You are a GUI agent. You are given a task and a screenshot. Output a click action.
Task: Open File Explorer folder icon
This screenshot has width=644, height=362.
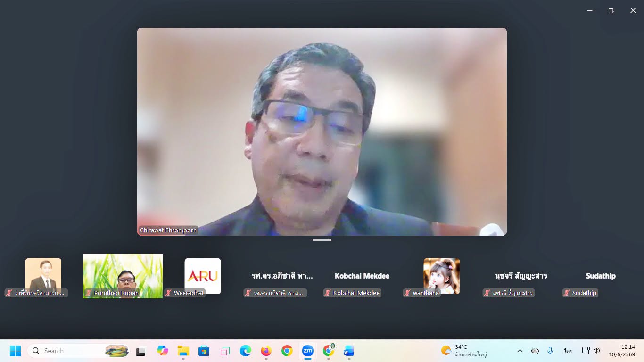coord(183,351)
